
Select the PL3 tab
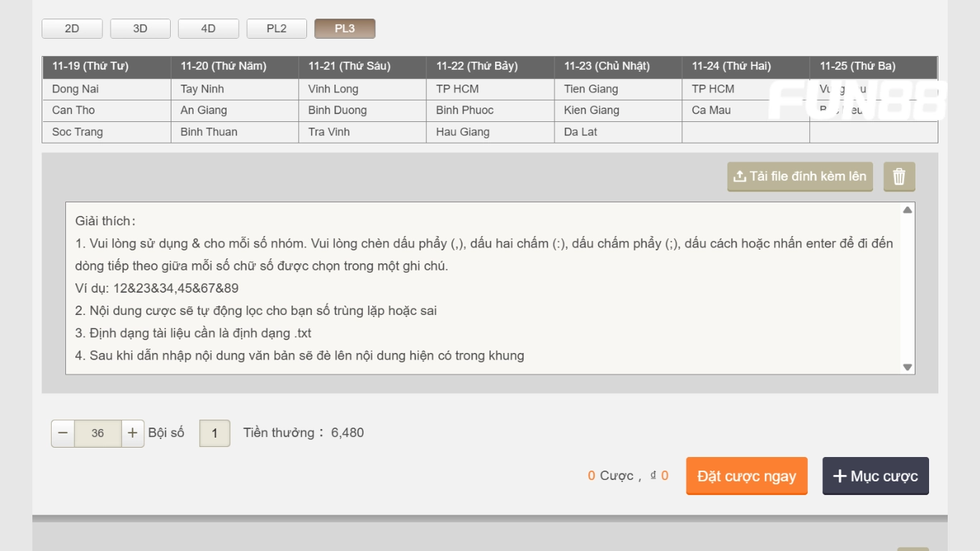344,29
